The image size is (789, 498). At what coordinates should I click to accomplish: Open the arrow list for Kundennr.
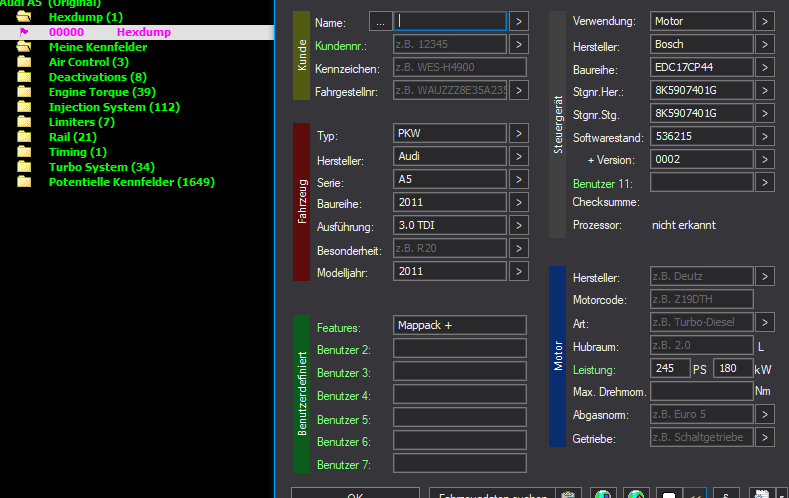point(519,44)
